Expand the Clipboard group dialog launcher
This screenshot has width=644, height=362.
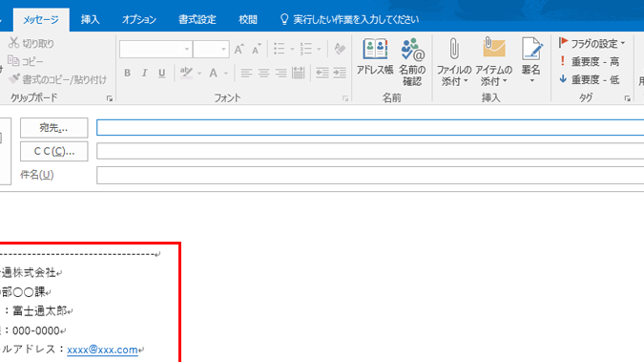[x=110, y=98]
